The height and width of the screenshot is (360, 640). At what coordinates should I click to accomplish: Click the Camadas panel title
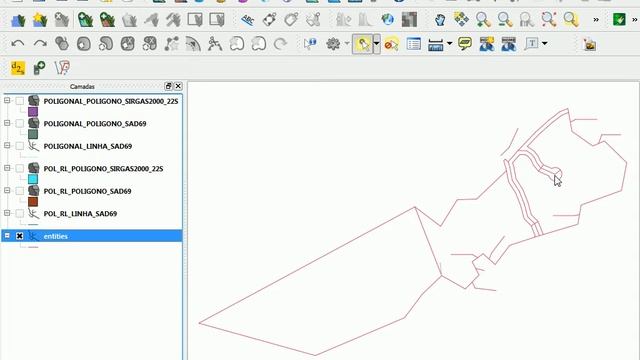point(82,87)
